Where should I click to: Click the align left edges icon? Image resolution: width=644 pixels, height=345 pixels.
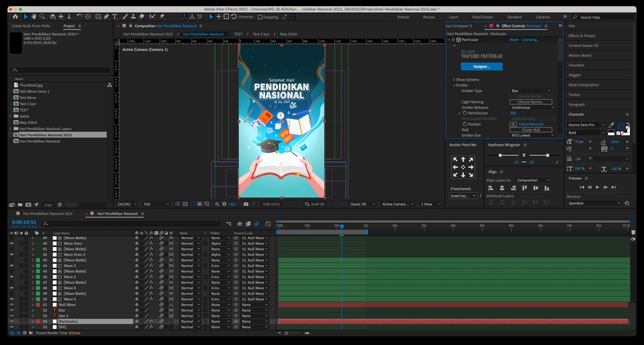tap(490, 188)
